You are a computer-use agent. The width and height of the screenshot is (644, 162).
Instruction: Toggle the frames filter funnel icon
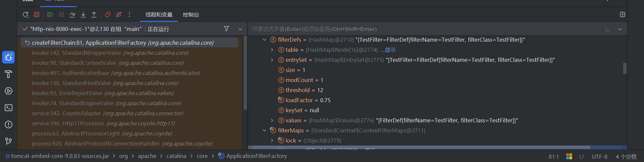coord(227,29)
